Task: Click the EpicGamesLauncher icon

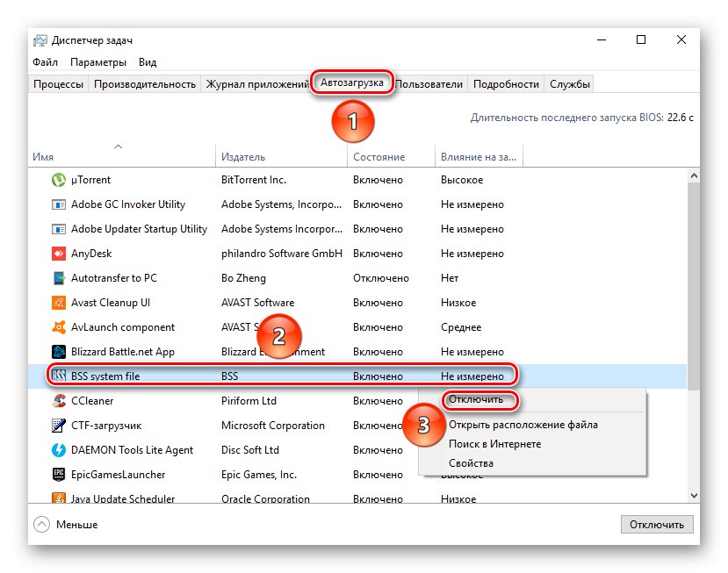Action: pos(59,474)
